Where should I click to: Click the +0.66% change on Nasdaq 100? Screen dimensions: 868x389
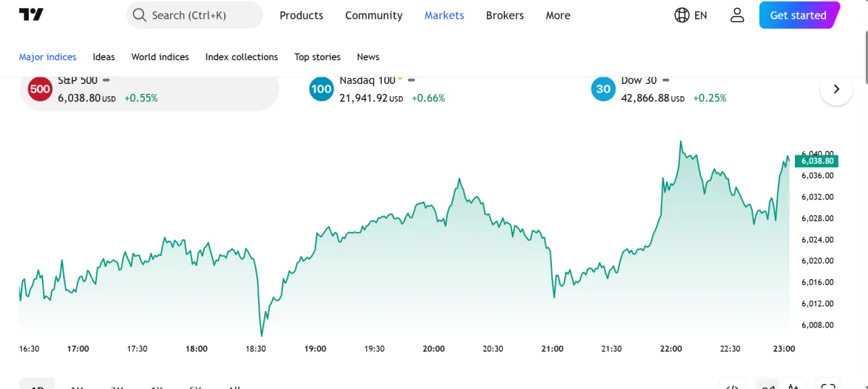(x=428, y=98)
